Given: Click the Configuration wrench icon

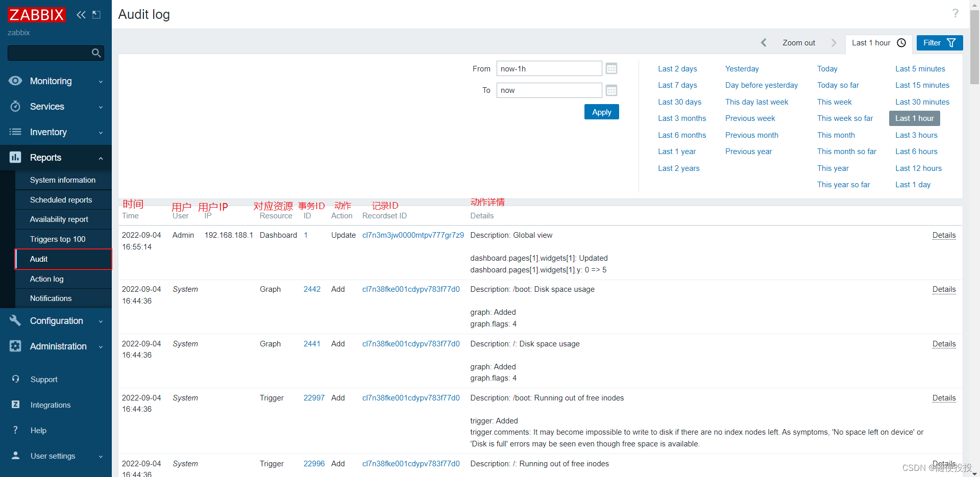Looking at the screenshot, I should (15, 320).
